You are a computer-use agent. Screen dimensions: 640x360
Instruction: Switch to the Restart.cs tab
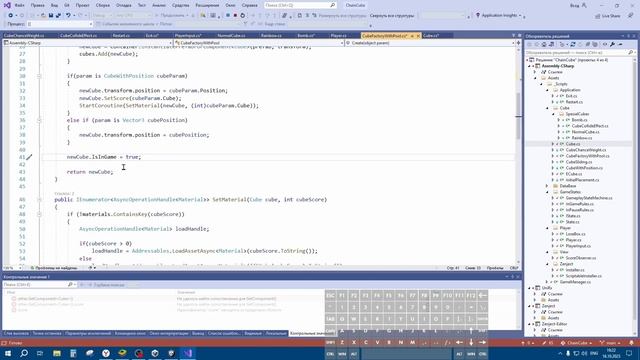pos(121,36)
